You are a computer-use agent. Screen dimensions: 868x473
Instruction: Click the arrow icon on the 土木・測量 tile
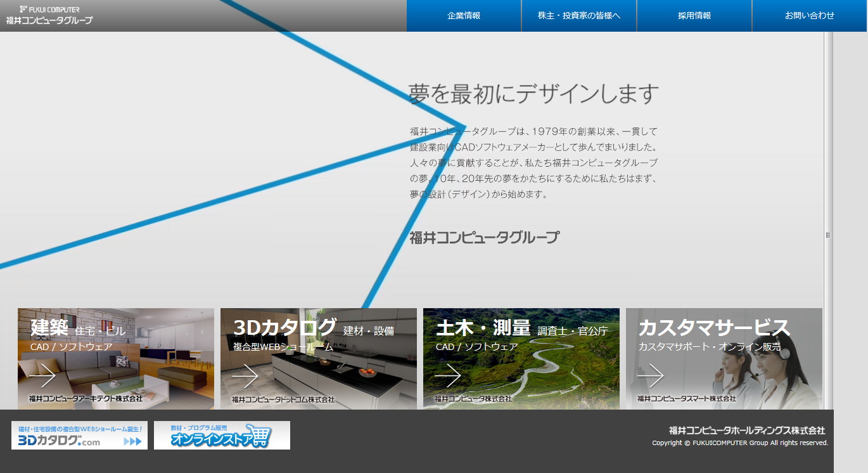pyautogui.click(x=448, y=375)
